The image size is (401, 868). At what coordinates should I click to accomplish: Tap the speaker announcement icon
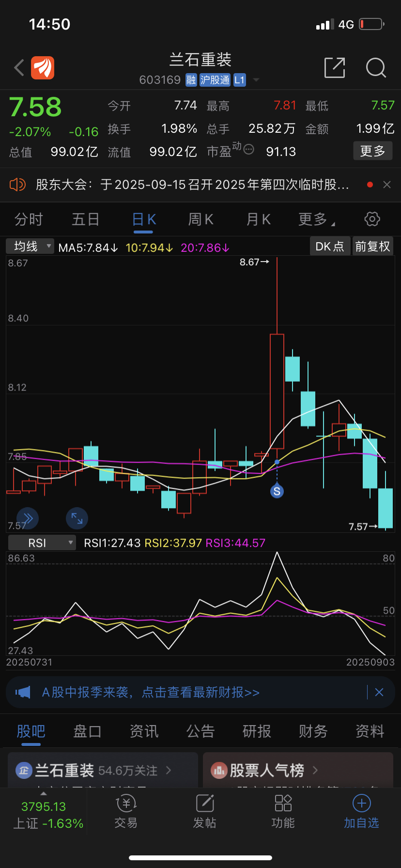tap(17, 185)
